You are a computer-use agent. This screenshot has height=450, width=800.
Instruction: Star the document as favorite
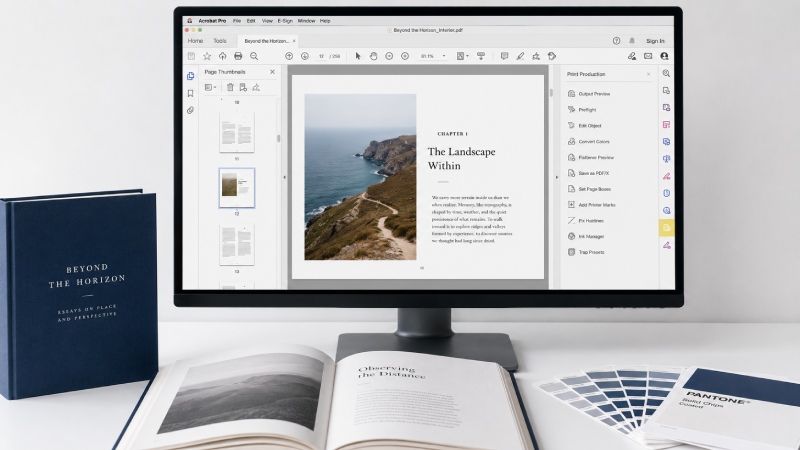[x=207, y=56]
